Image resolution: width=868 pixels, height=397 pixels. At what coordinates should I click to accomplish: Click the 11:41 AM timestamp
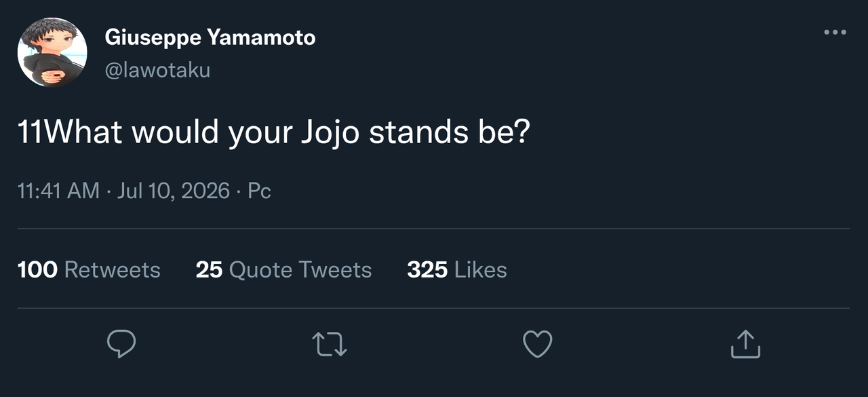click(58, 191)
